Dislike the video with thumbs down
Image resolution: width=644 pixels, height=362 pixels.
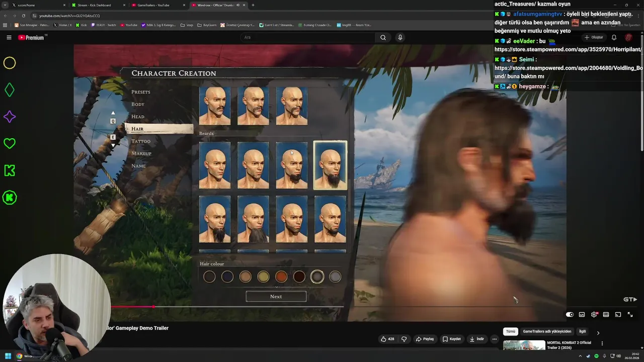tap(404, 339)
